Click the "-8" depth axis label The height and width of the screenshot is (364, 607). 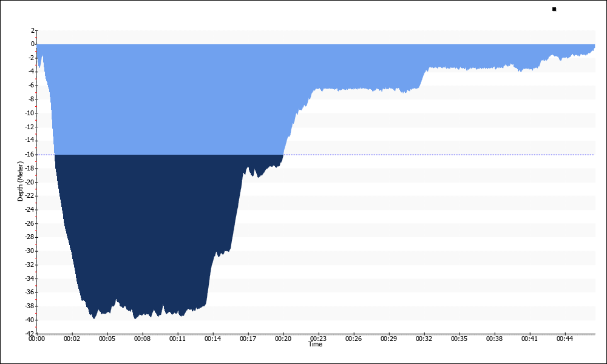32,99
